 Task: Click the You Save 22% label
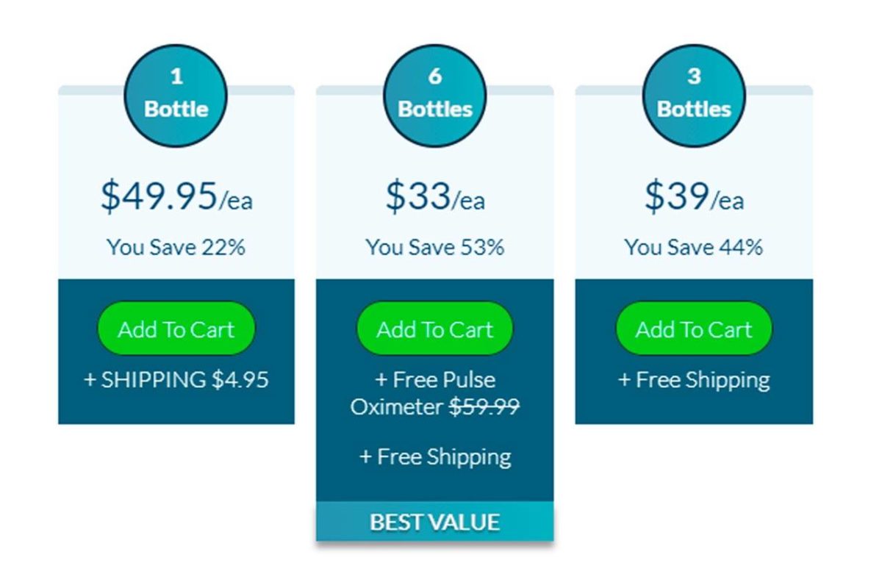click(176, 247)
